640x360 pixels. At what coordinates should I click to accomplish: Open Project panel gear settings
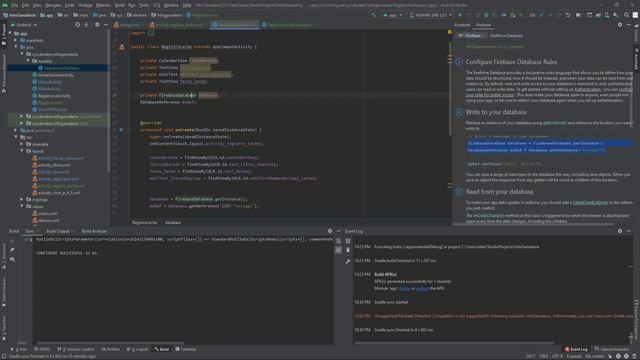97,25
